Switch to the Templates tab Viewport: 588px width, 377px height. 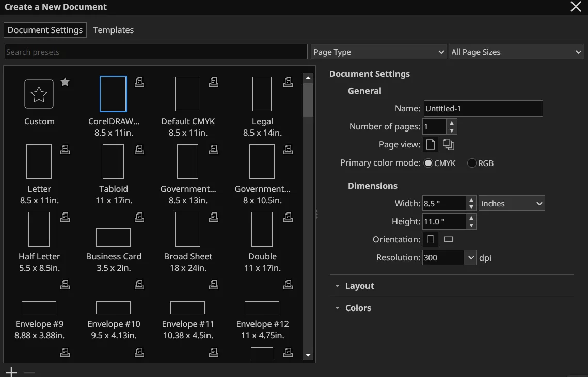coord(113,30)
